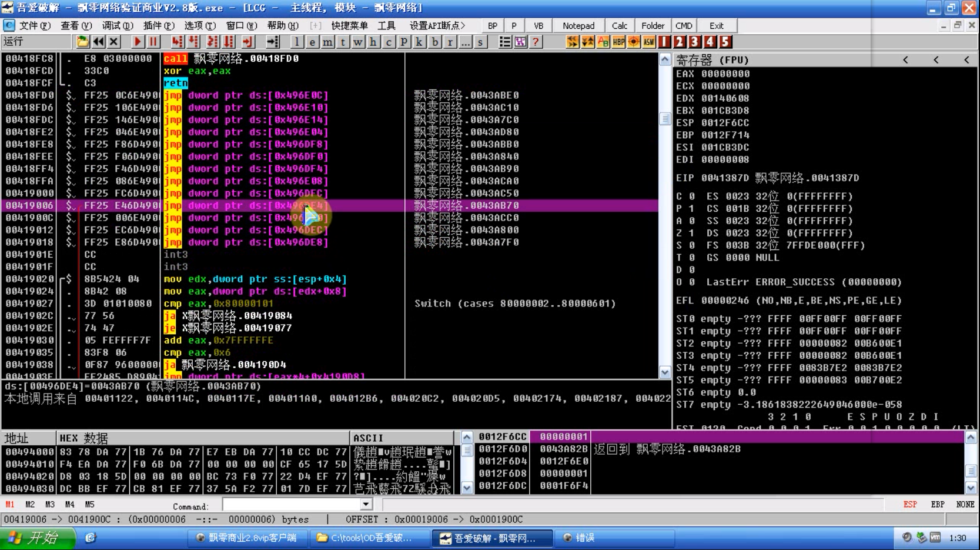Launch Calc from toolbar button
The image size is (980, 550).
pos(620,25)
